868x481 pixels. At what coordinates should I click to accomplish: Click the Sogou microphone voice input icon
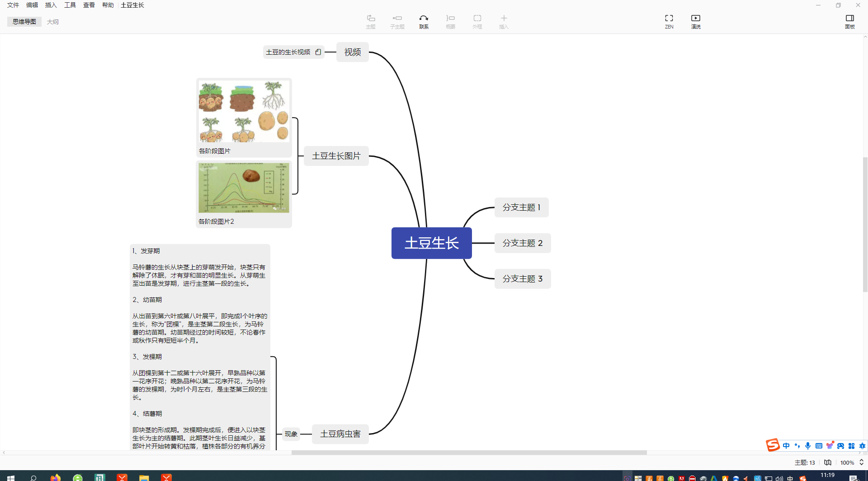tap(808, 446)
